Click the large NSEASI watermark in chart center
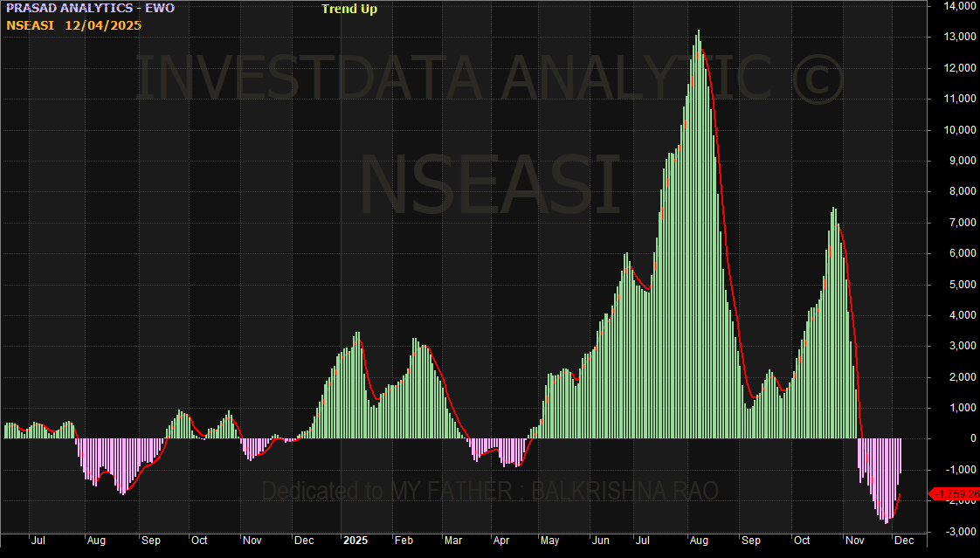The height and width of the screenshot is (558, 980). pyautogui.click(x=490, y=186)
